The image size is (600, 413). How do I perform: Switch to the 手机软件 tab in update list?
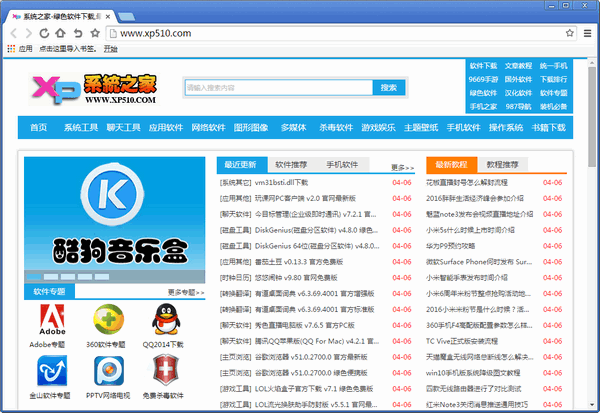pos(342,165)
